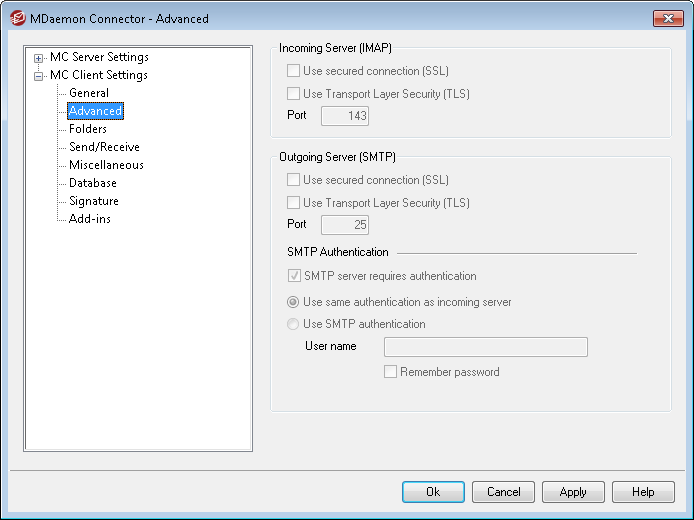Close the MDaemon Connector dialog
The height and width of the screenshot is (520, 694).
click(x=668, y=18)
